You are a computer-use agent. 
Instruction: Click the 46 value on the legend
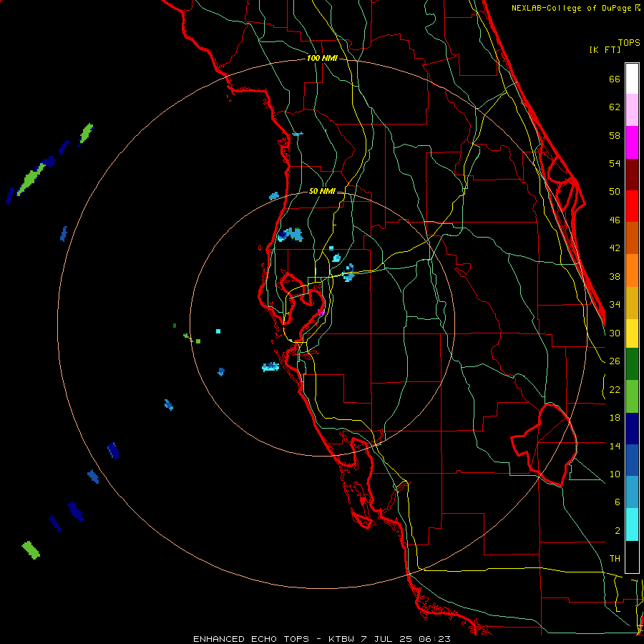pos(615,220)
